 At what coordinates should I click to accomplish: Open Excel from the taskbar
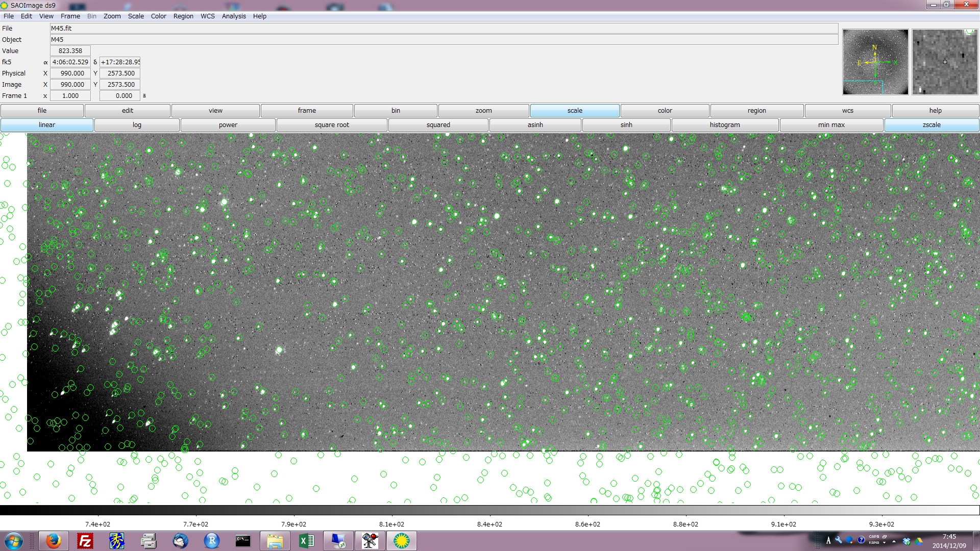306,541
